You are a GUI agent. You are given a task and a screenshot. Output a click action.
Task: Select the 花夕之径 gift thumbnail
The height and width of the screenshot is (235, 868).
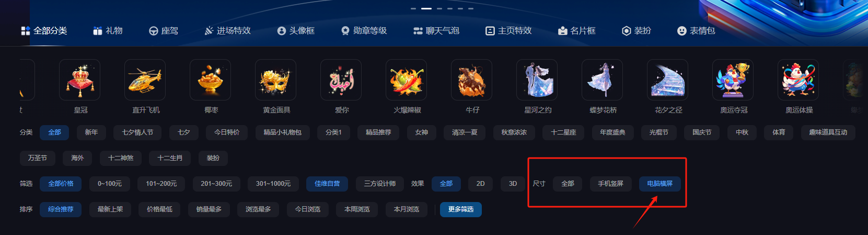[x=667, y=80]
